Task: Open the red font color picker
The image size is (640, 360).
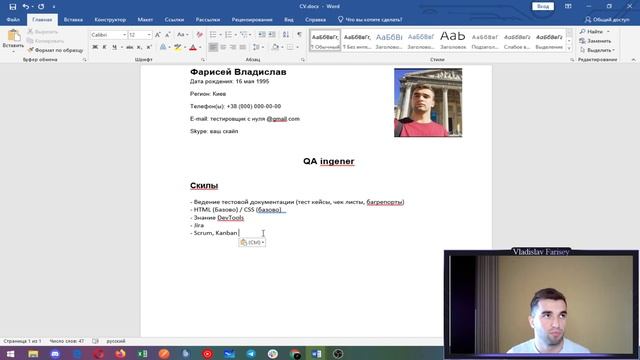Action: (200, 47)
